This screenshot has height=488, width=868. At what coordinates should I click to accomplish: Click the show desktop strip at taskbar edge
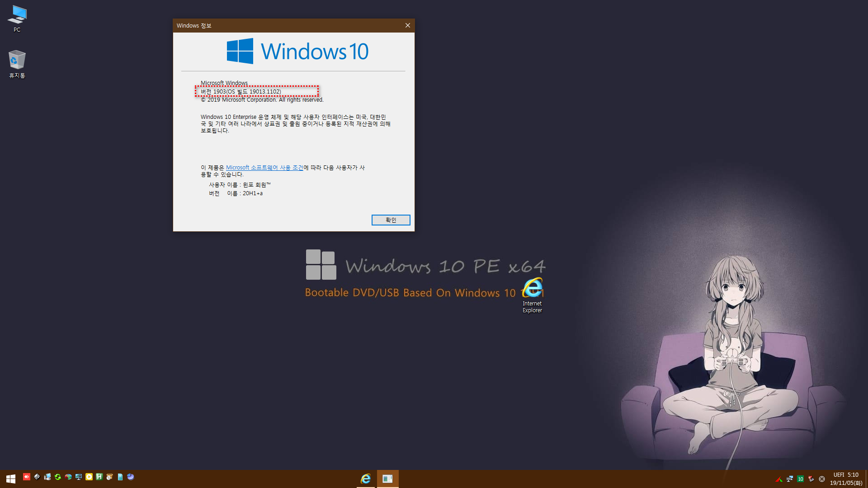click(x=866, y=479)
